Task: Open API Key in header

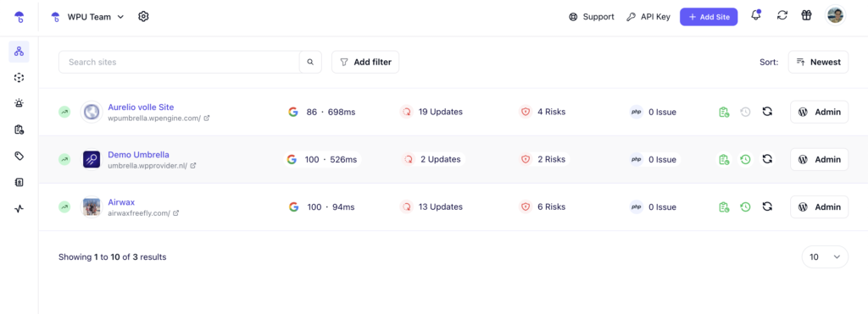Action: [648, 17]
